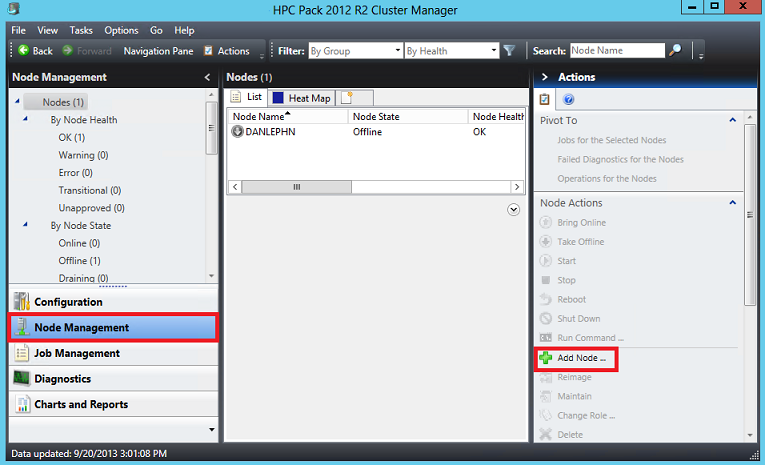Click the Node Name search field

tap(617, 50)
